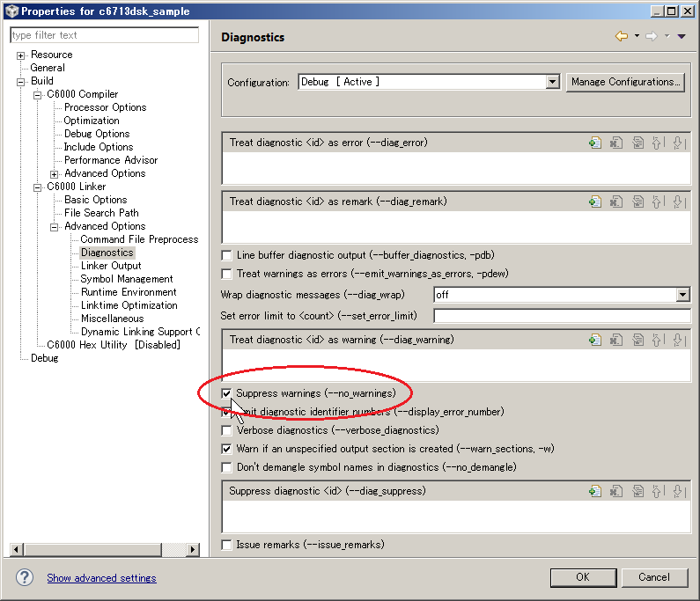The width and height of the screenshot is (700, 601).
Task: Select Optimization under C6000 Compiler
Action: point(91,121)
